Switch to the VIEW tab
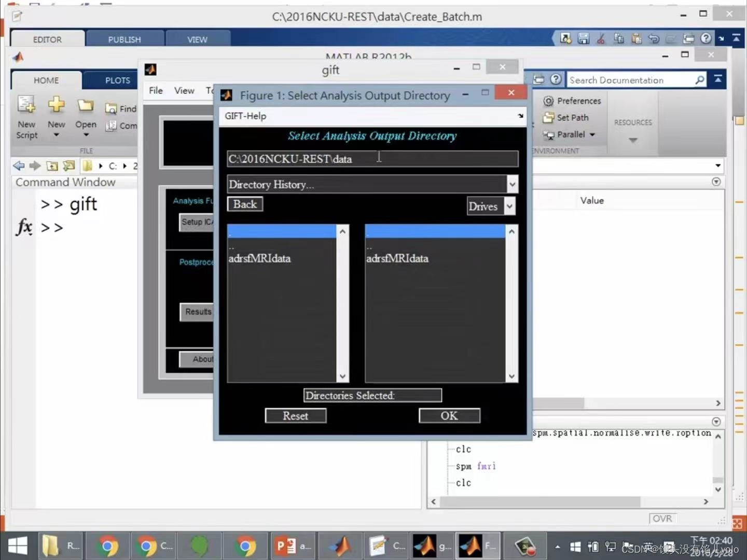This screenshot has height=560, width=747. (x=197, y=39)
